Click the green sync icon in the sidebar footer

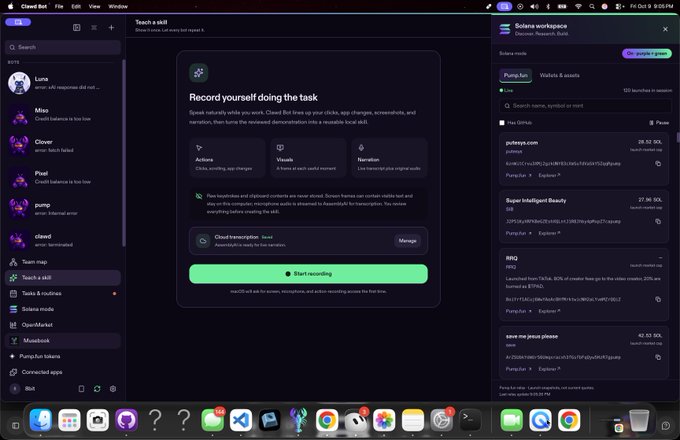pos(97,389)
